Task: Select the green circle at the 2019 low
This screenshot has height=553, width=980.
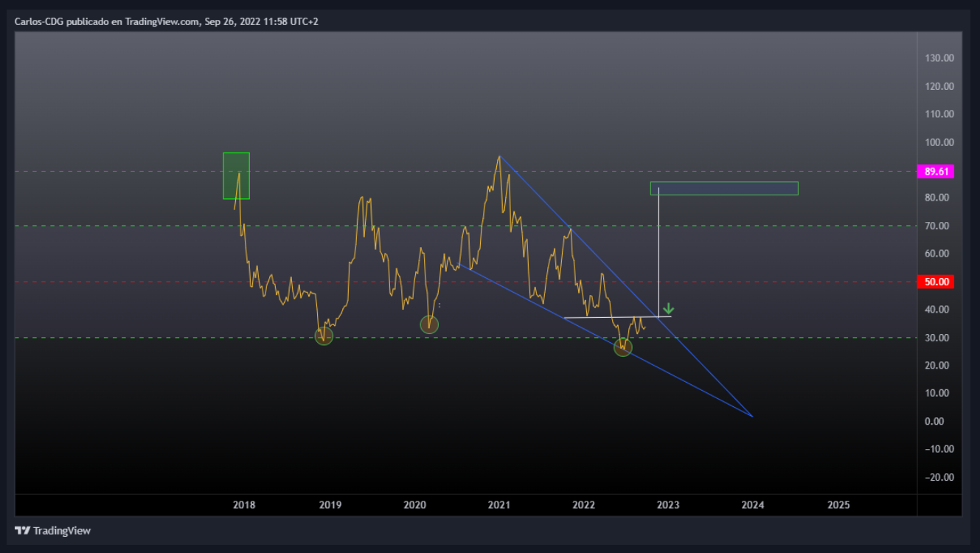Action: click(324, 335)
